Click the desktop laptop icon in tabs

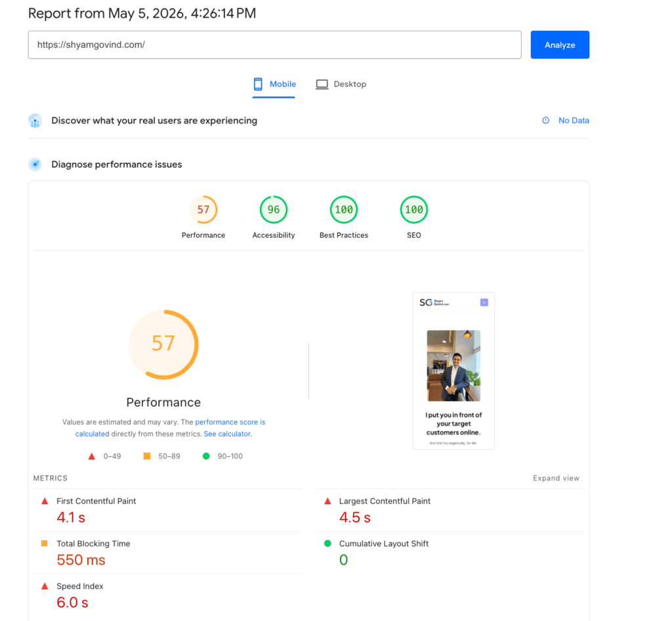322,84
